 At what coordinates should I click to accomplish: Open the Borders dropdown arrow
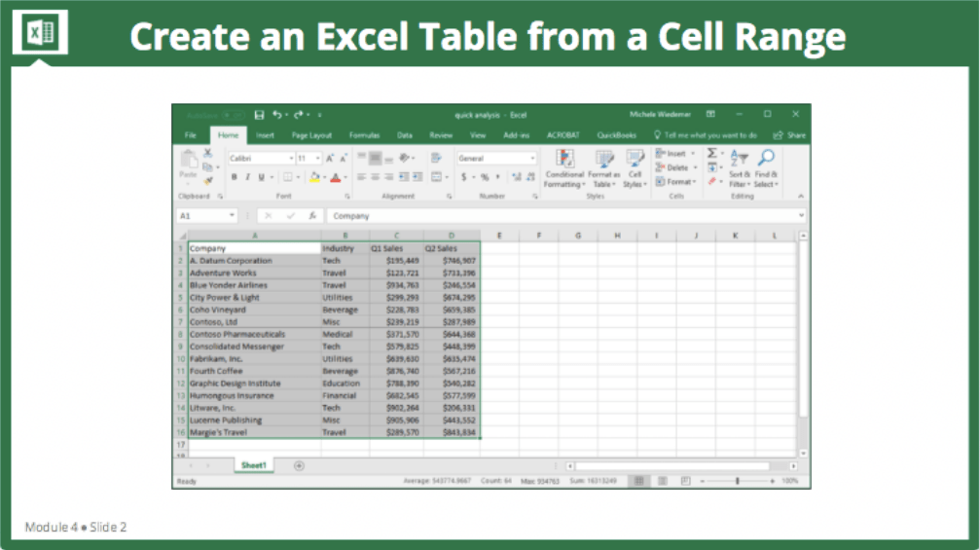pos(298,177)
